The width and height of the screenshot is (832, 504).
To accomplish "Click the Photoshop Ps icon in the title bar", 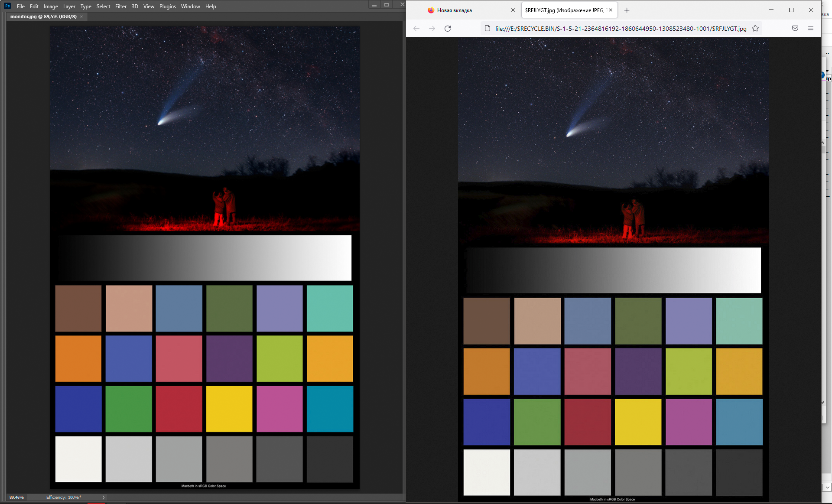I will 6,6.
